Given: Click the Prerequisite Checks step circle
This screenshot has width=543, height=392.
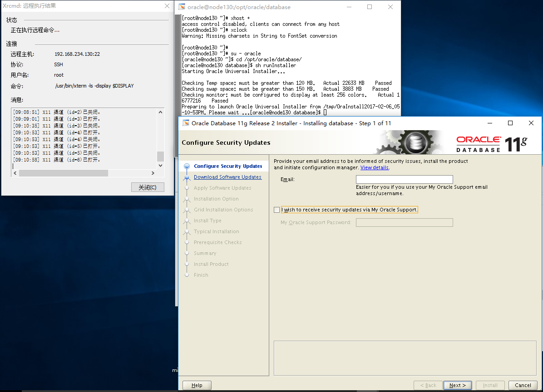Looking at the screenshot, I should click(x=187, y=242).
